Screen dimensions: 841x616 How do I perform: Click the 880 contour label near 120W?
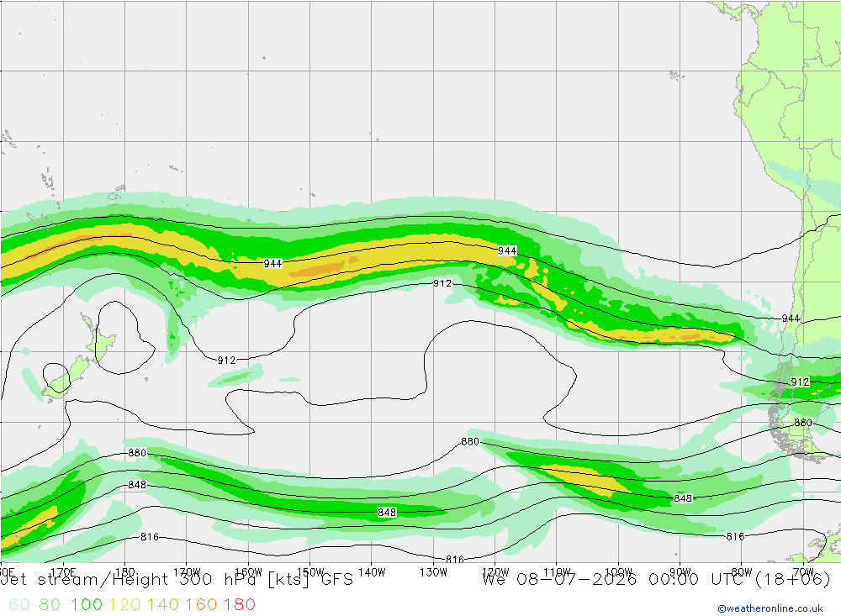click(x=470, y=442)
